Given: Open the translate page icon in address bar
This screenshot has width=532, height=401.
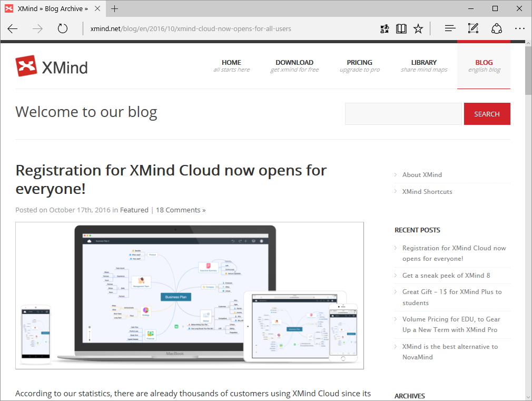Looking at the screenshot, I should pos(385,29).
